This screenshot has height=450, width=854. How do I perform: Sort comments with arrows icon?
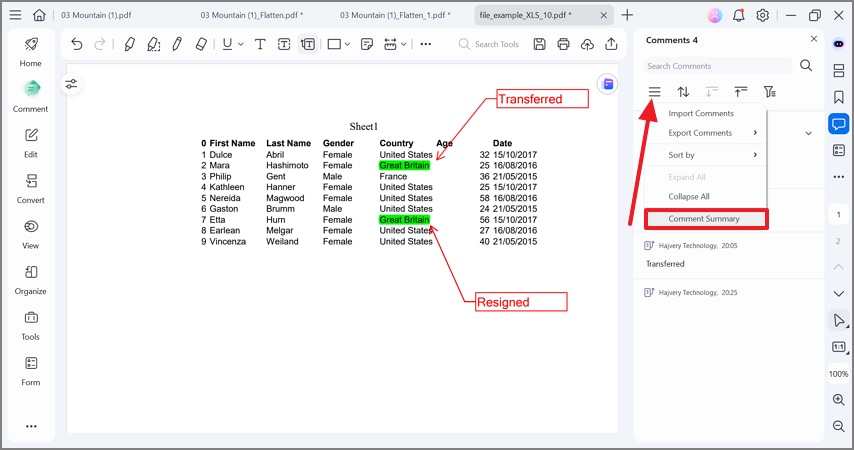coord(683,92)
